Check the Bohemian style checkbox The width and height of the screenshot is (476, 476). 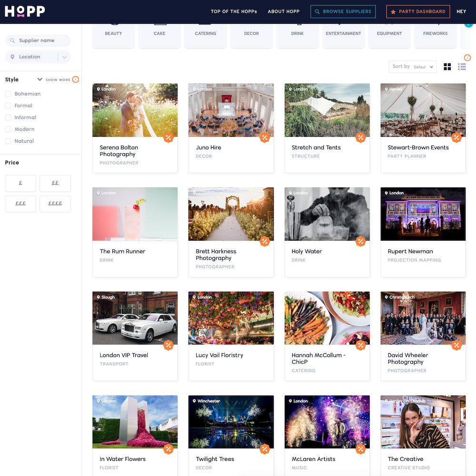point(8,94)
